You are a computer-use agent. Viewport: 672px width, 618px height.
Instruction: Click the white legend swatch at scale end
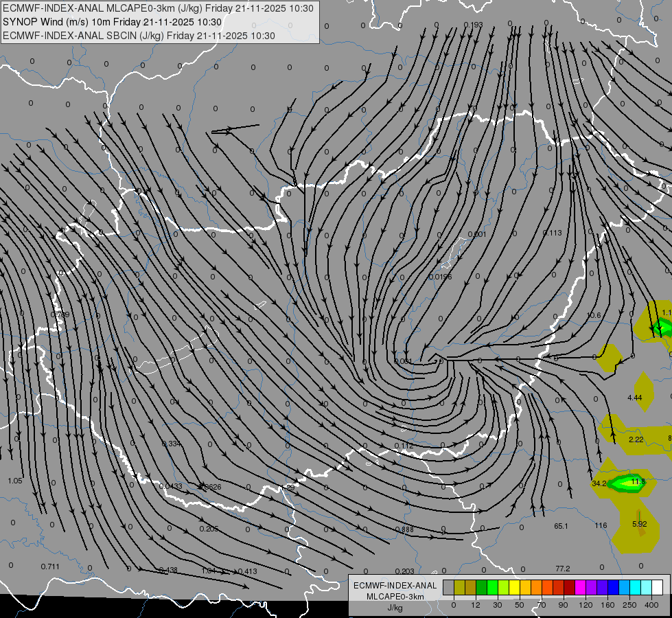pos(658,587)
